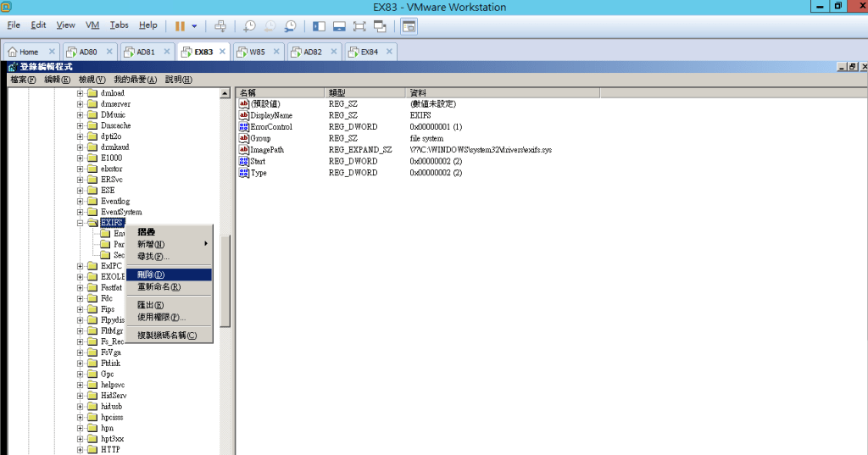Enter full screen mode icon
Screen dimensions: 868x455
pos(359,26)
